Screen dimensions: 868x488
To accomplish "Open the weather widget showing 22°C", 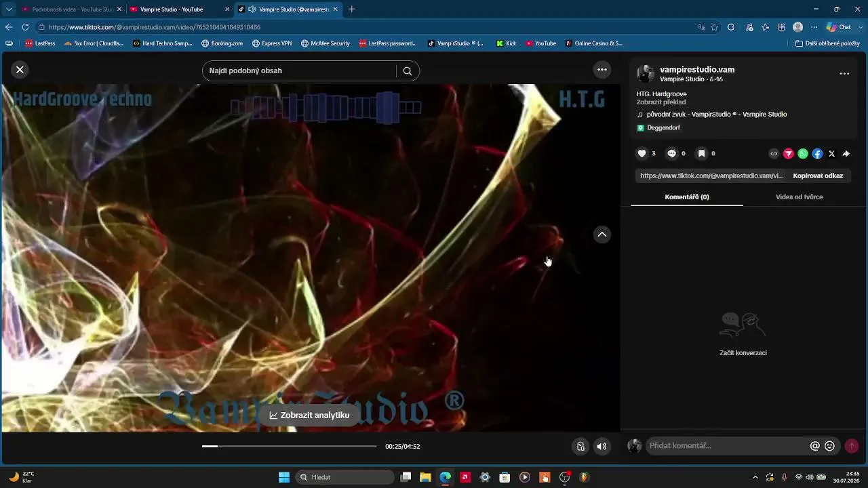I will 22,477.
